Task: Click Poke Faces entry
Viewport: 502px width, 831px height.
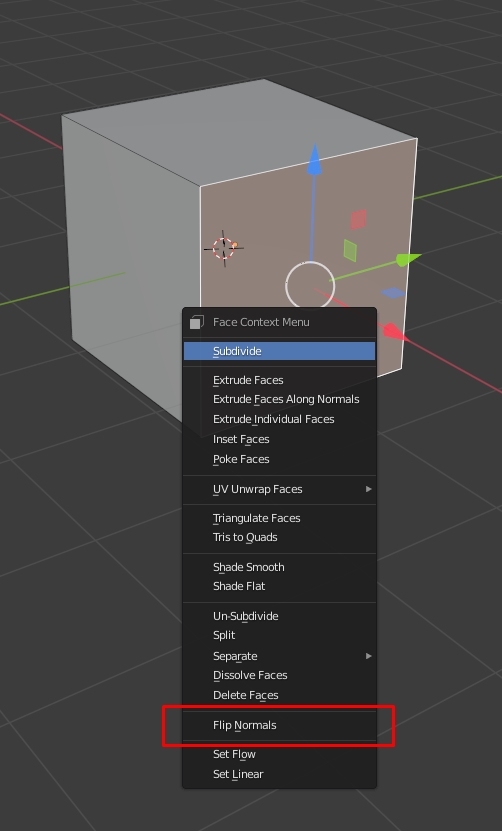Action: [x=279, y=459]
